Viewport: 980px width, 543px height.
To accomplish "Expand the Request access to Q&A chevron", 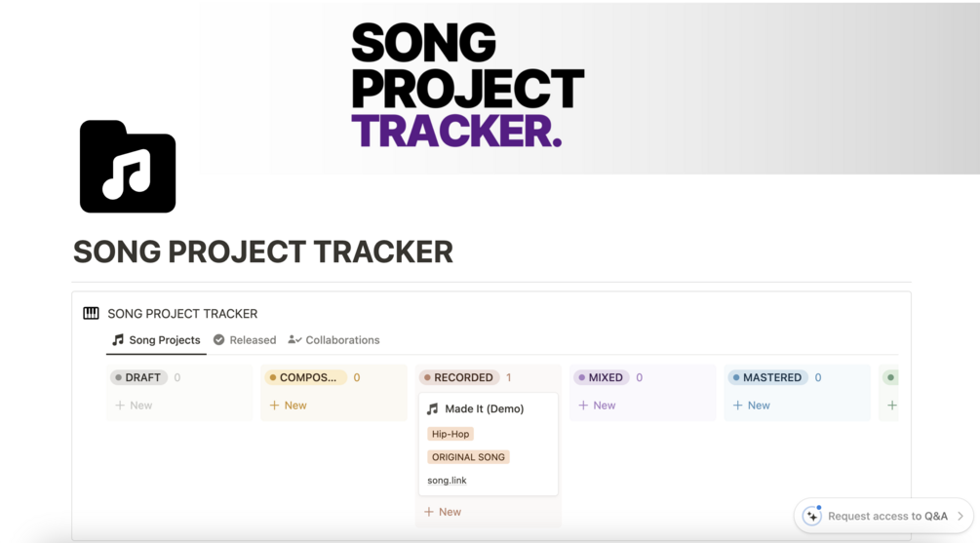I will coord(960,516).
